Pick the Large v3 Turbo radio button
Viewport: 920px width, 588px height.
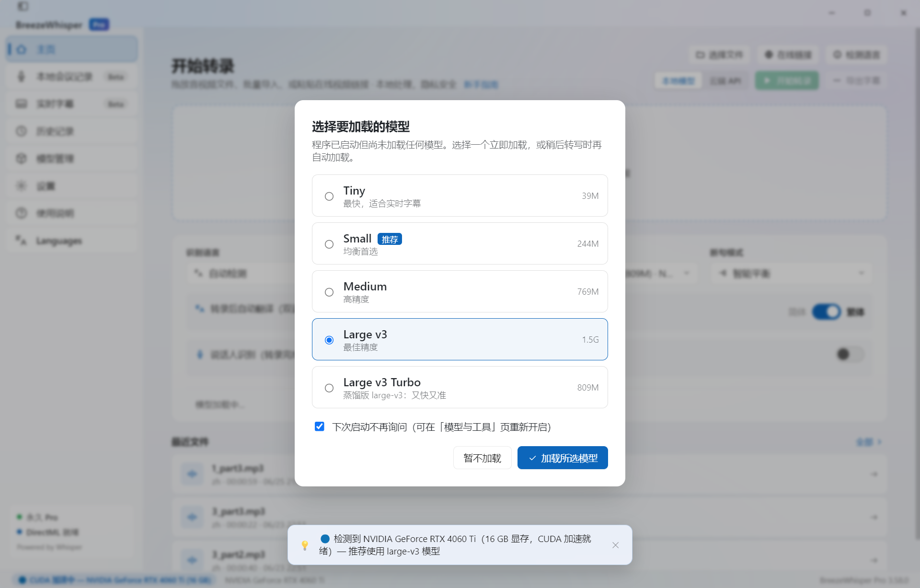click(329, 388)
